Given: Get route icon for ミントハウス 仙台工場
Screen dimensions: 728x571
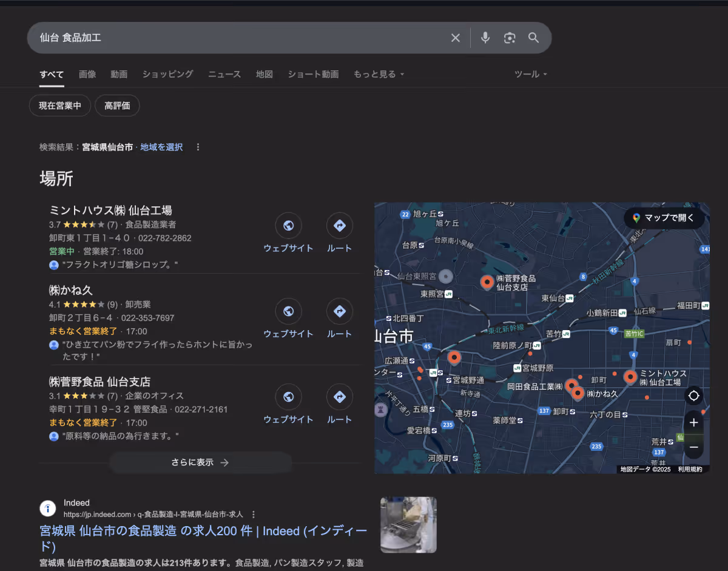Looking at the screenshot, I should tap(339, 226).
